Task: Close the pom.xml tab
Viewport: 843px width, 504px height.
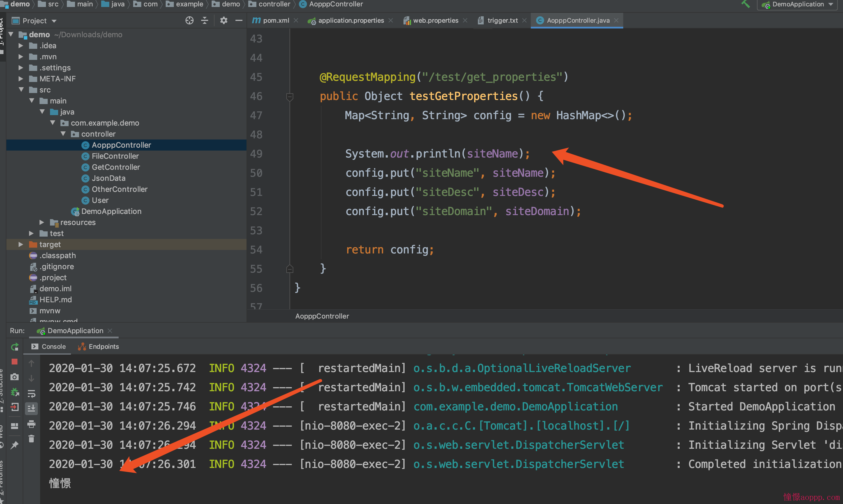Action: (296, 20)
